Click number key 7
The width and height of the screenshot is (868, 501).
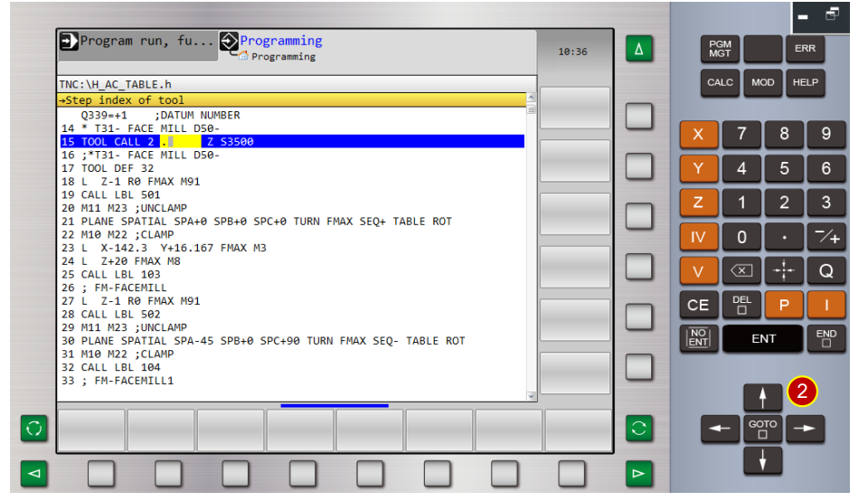point(741,134)
